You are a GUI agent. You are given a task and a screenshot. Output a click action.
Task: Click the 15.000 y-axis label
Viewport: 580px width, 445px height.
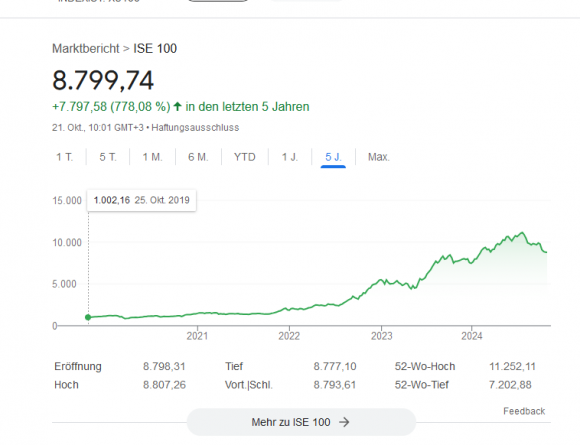(x=67, y=200)
